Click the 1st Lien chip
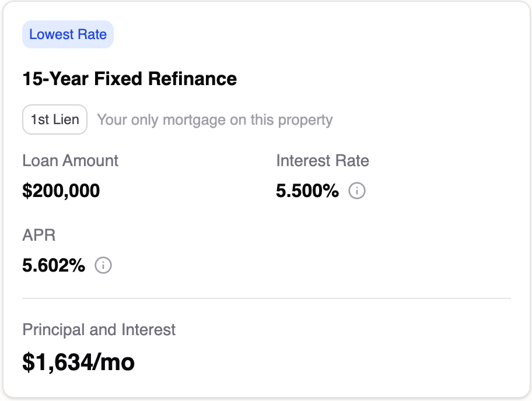This screenshot has height=401, width=532. [54, 119]
